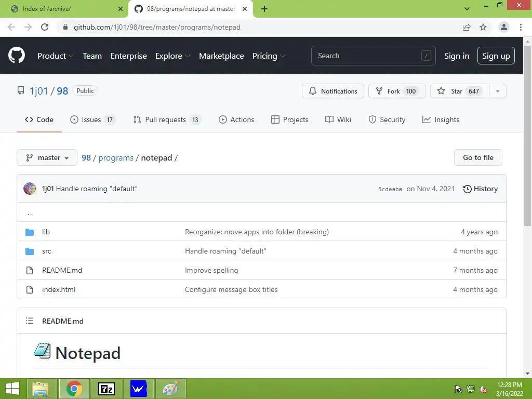532x399 pixels.
Task: Expand the Explore menu
Action: (x=172, y=56)
